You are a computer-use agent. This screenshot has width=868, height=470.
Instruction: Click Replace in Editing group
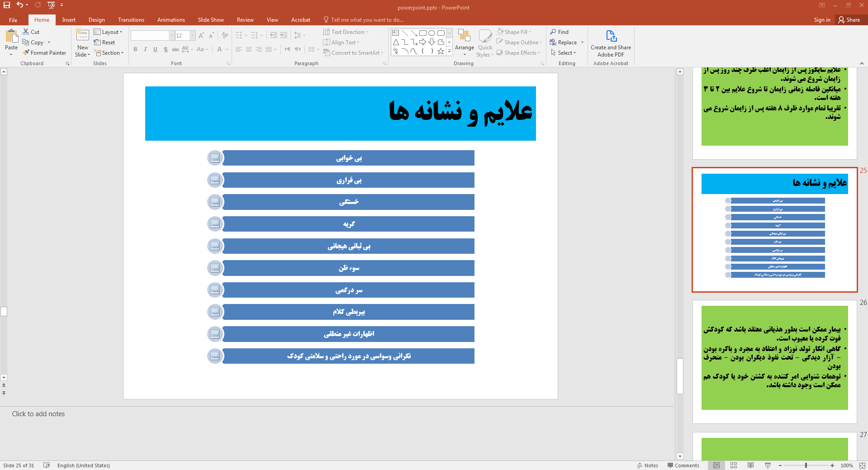click(563, 43)
